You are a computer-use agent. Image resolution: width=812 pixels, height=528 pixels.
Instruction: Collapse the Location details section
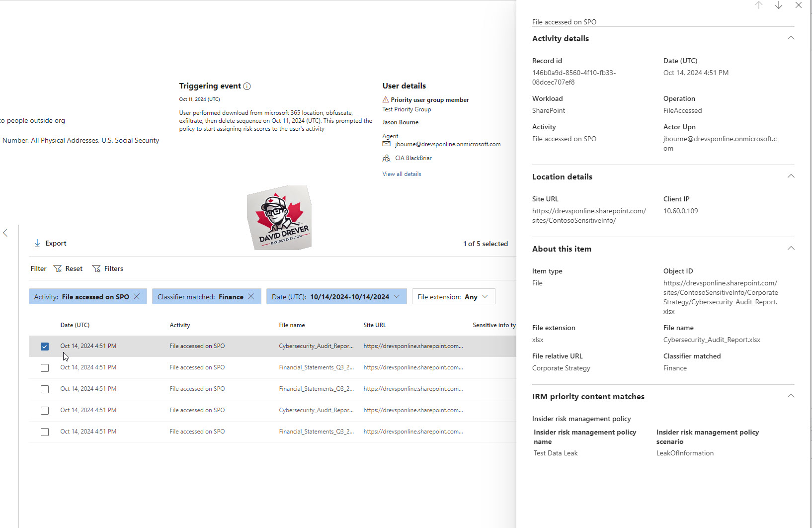791,176
